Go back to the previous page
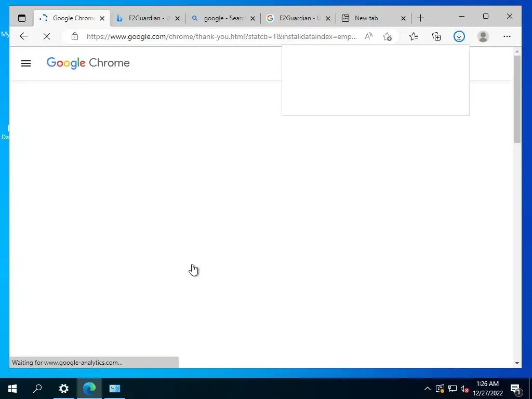 pyautogui.click(x=24, y=36)
